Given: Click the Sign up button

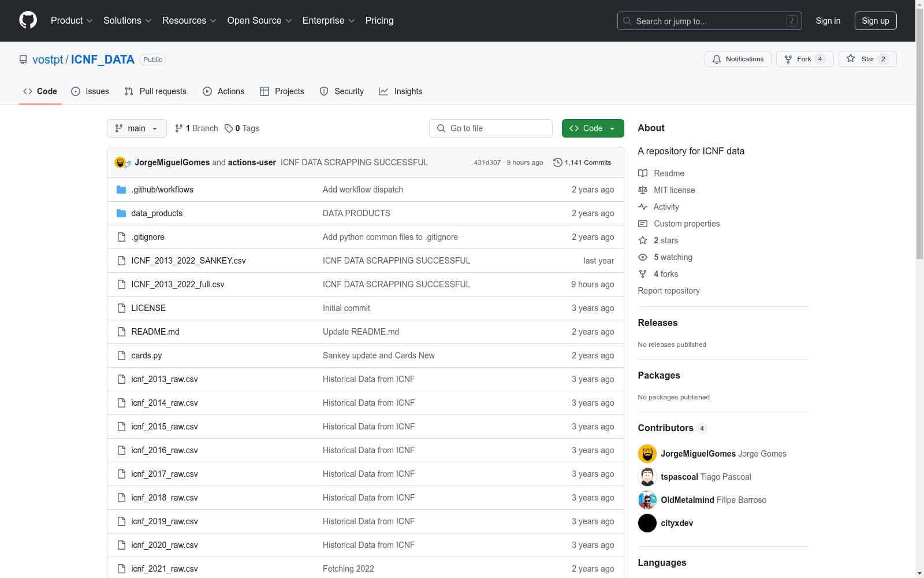Looking at the screenshot, I should (x=875, y=21).
